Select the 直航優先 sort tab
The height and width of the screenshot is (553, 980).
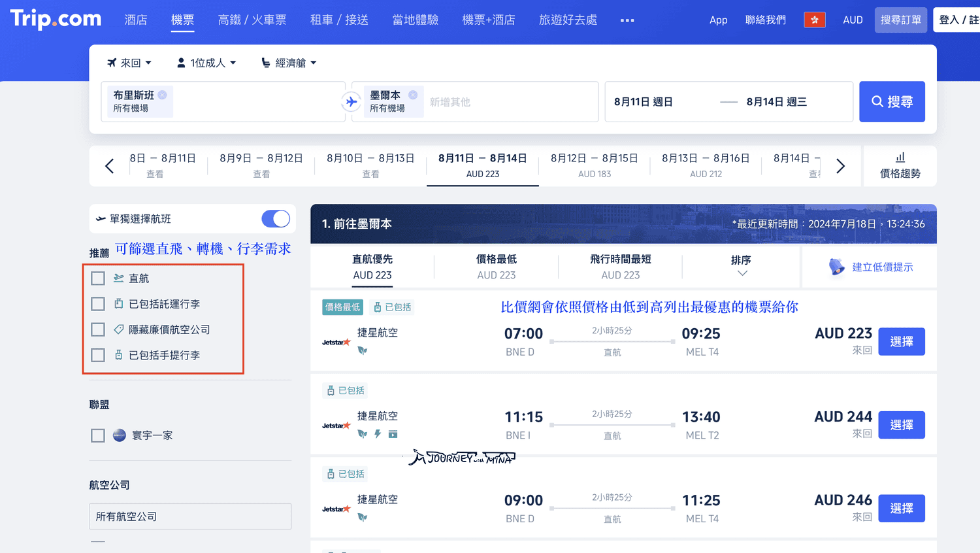point(372,267)
